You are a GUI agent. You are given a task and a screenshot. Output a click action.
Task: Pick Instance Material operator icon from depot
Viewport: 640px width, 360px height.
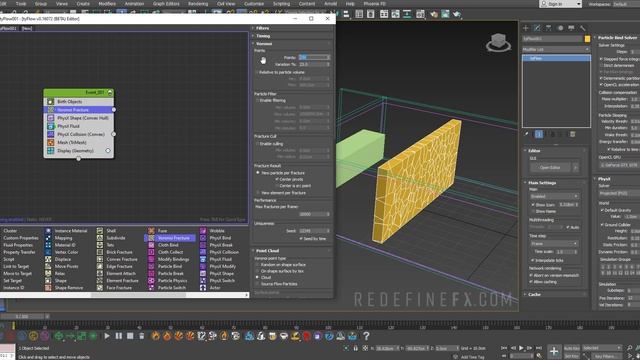[x=48, y=231]
